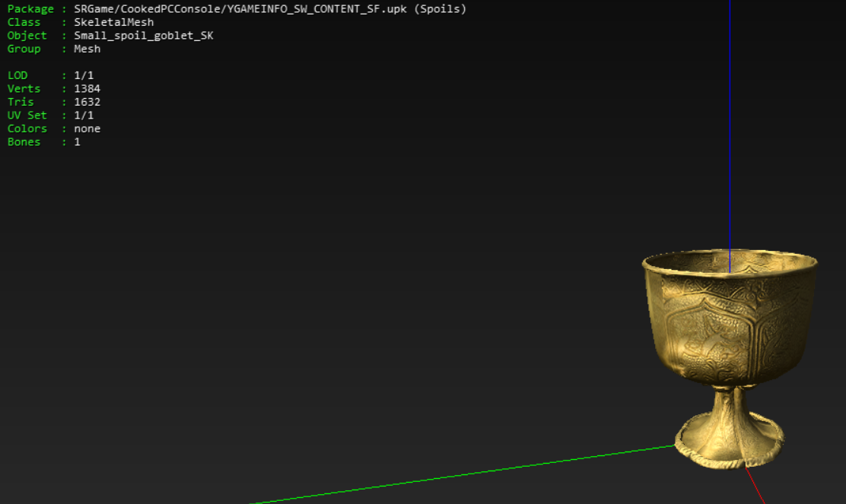
Task: Click the "Object" label
Action: pos(27,36)
